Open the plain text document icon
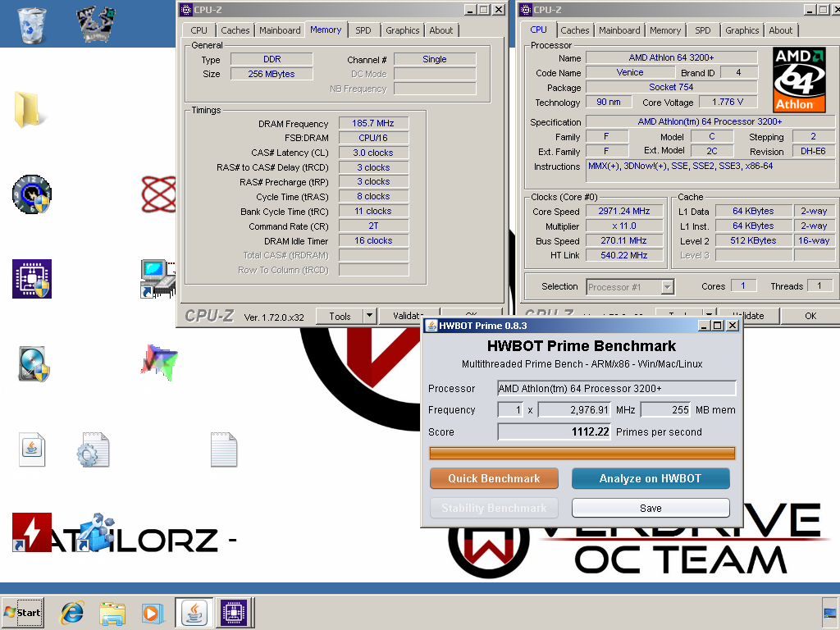The image size is (840, 630). (223, 449)
